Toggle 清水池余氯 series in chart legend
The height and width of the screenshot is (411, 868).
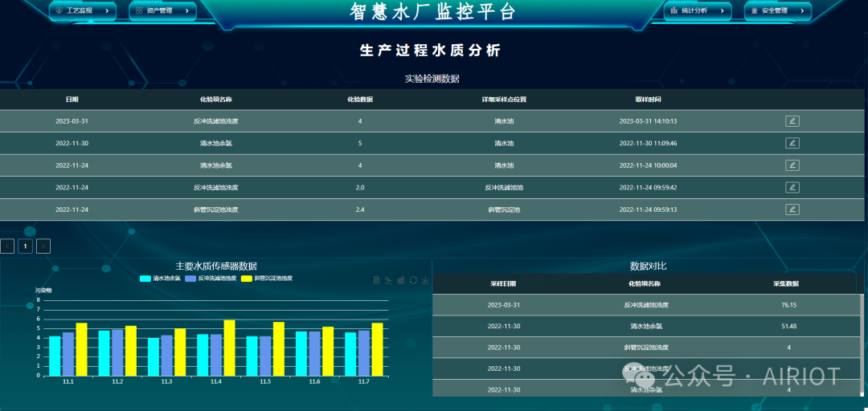161,279
